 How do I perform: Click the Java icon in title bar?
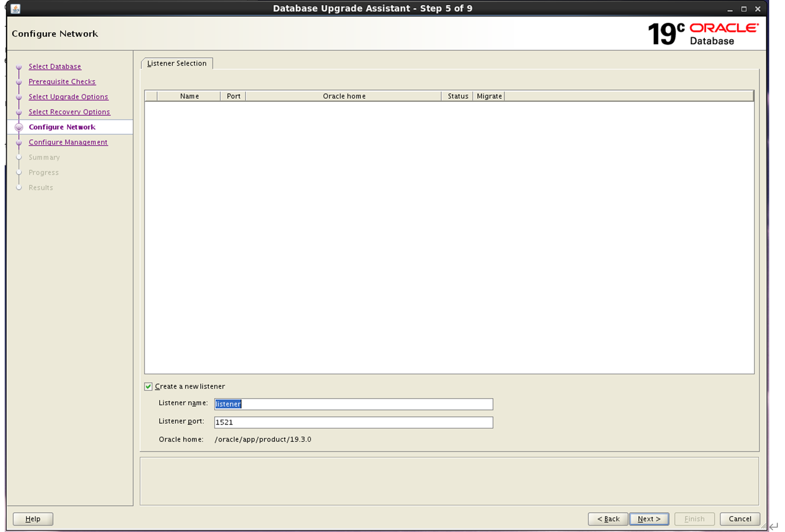(x=16, y=9)
